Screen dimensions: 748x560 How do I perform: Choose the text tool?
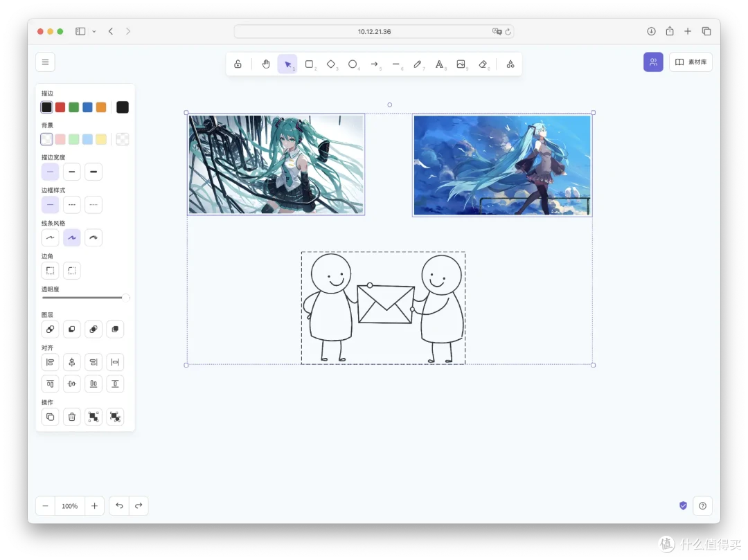[x=439, y=64]
